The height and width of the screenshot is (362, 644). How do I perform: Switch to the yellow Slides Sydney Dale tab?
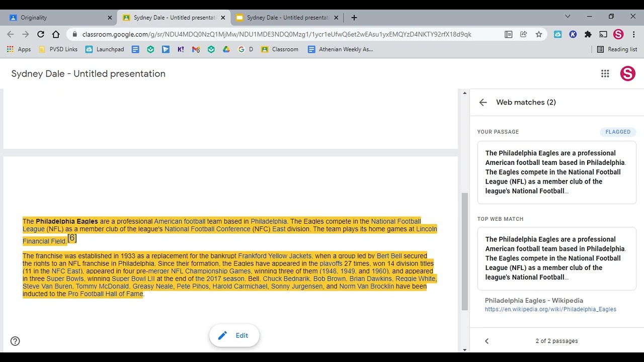(287, 18)
